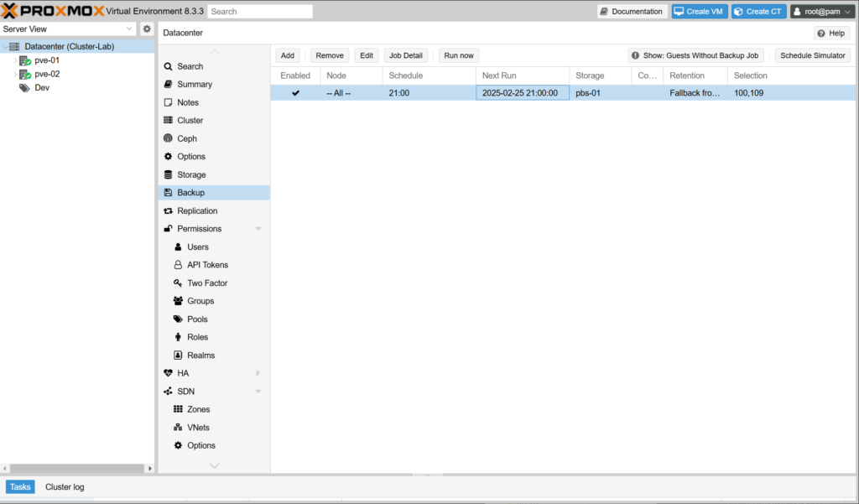Image resolution: width=859 pixels, height=504 pixels.
Task: Collapse the Permissions section arrow
Action: (258, 229)
